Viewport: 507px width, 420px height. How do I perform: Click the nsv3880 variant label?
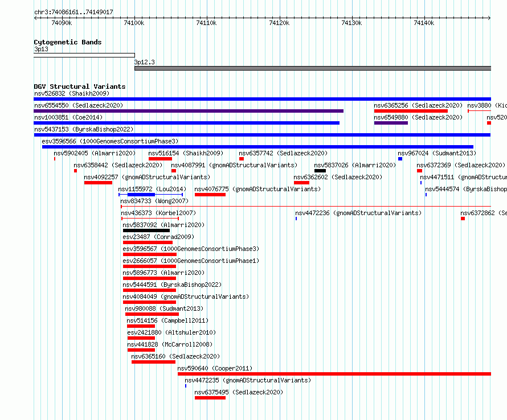(487, 105)
